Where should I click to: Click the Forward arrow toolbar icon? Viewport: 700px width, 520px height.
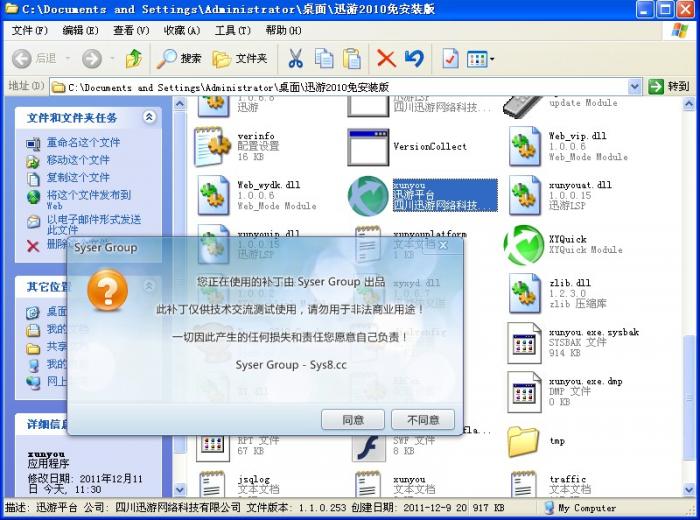[x=92, y=58]
